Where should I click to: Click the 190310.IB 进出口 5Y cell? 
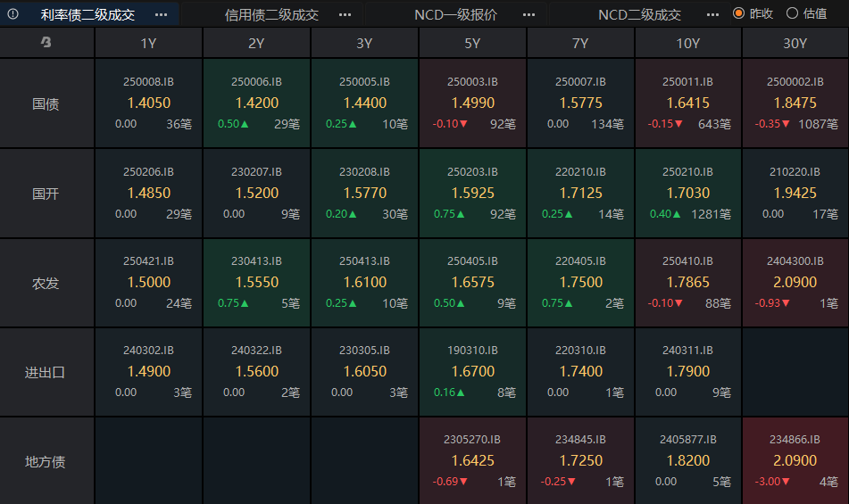click(472, 372)
